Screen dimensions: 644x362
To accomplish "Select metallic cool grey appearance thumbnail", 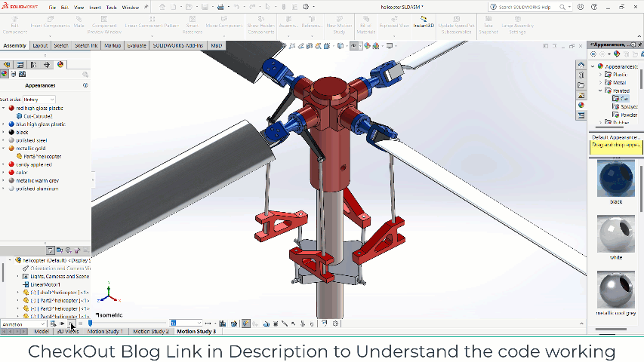I will (x=615, y=290).
